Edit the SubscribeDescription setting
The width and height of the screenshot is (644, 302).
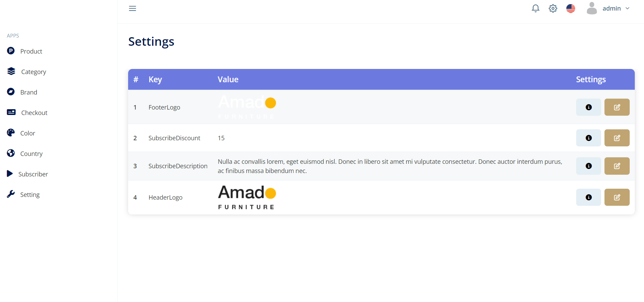[617, 166]
